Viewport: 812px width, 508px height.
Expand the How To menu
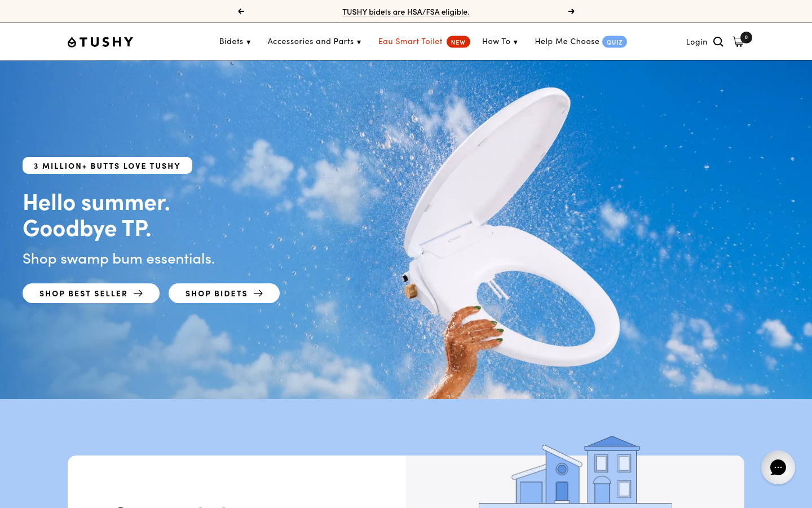pyautogui.click(x=500, y=41)
